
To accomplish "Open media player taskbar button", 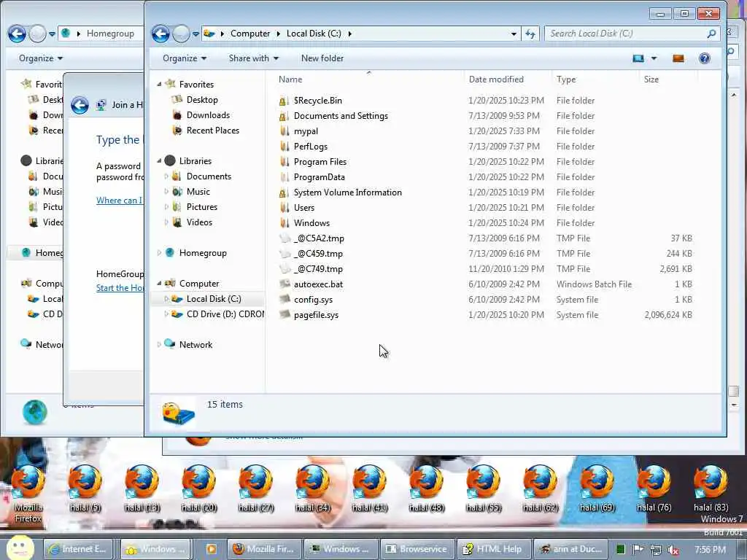I will (x=211, y=549).
